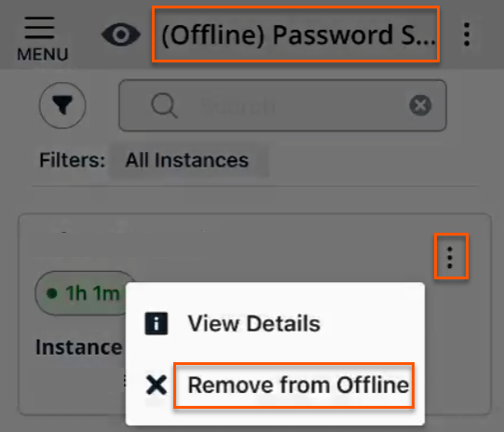This screenshot has width=504, height=432.
Task: Clear the search with the X icon
Action: (x=420, y=105)
